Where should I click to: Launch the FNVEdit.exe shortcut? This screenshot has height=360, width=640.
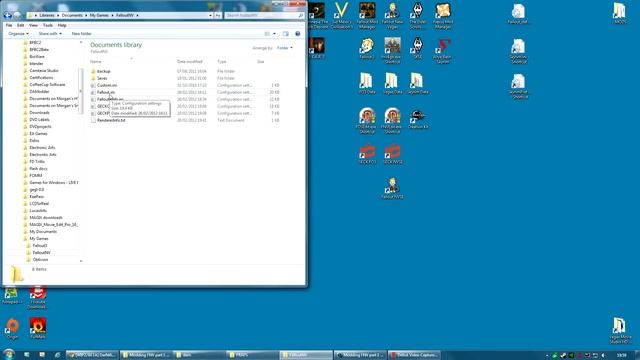(392, 120)
